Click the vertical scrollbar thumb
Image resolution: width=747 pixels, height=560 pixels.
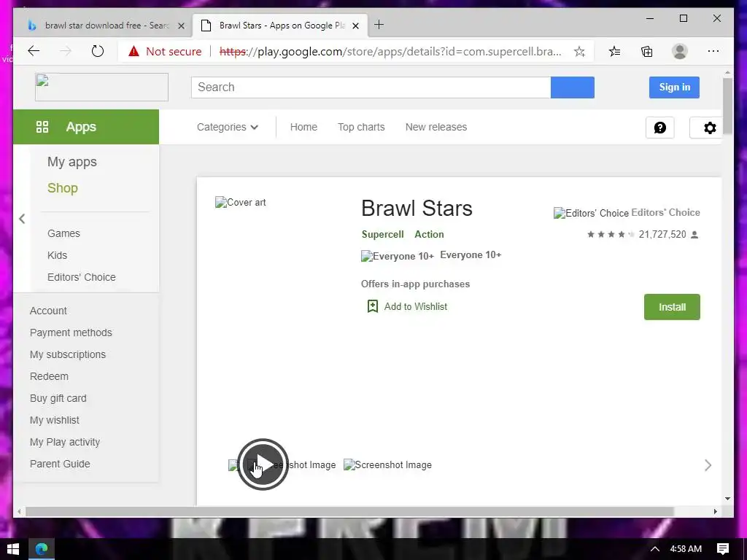tap(727, 106)
